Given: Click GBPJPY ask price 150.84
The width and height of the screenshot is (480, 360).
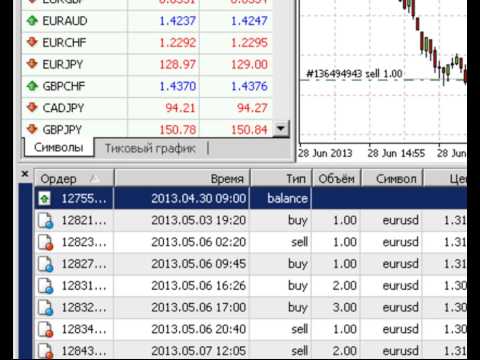Looking at the screenshot, I should point(249,129).
